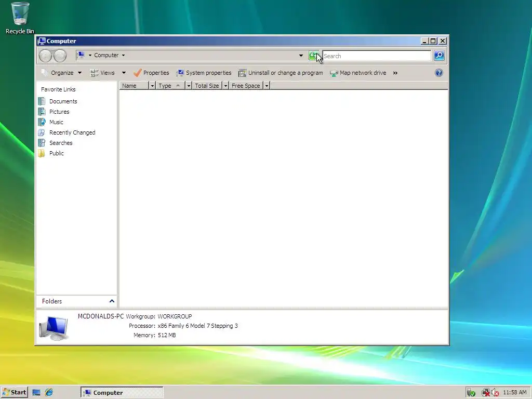532x399 pixels.
Task: Click the Show Desktop quick launch icon
Action: (36, 393)
